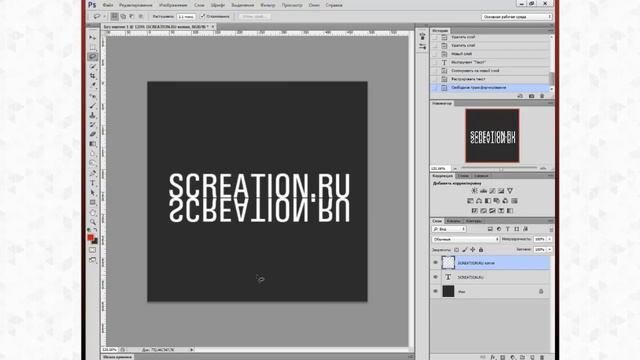The width and height of the screenshot is (640, 360).
Task: Click the Navigator zoom slider
Action: click(500, 168)
